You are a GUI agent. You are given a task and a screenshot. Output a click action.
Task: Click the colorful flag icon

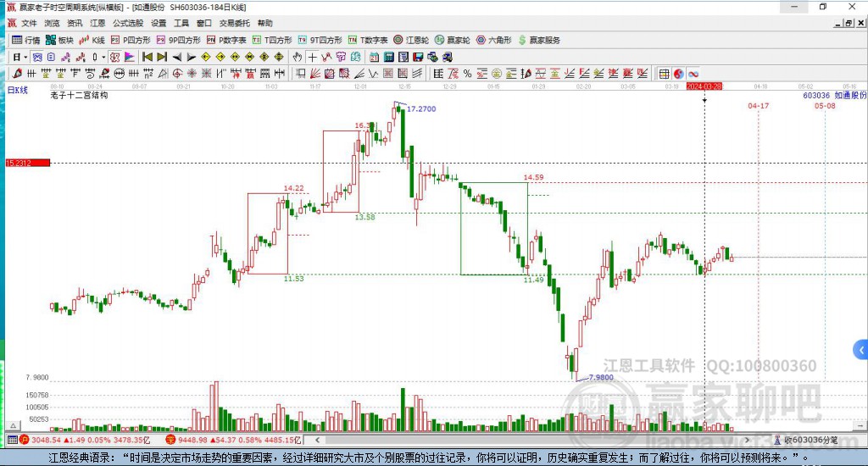click(x=129, y=57)
